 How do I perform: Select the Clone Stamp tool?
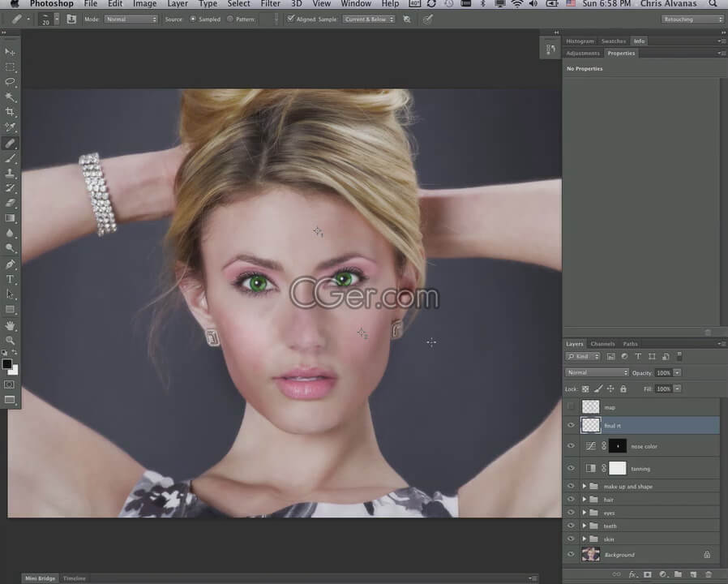click(10, 174)
